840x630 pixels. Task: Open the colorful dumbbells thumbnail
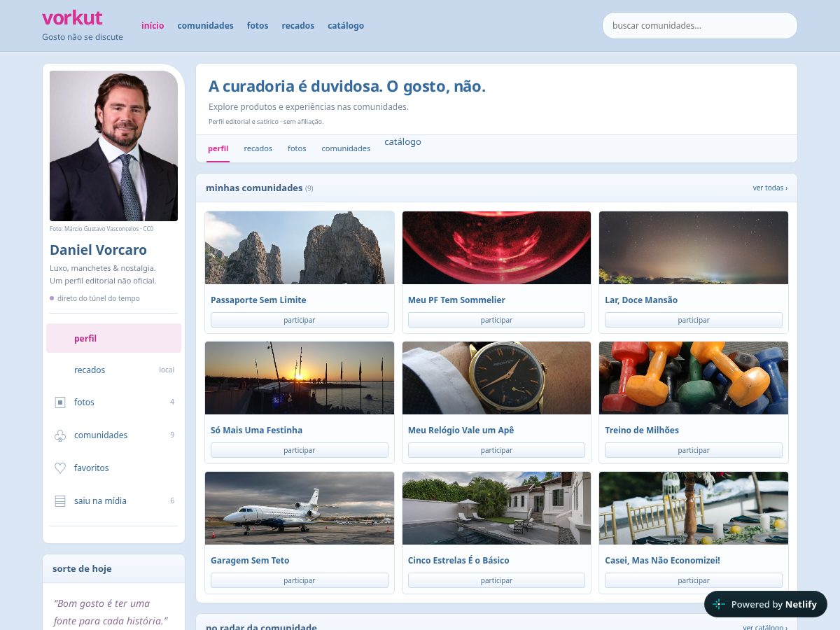(694, 378)
